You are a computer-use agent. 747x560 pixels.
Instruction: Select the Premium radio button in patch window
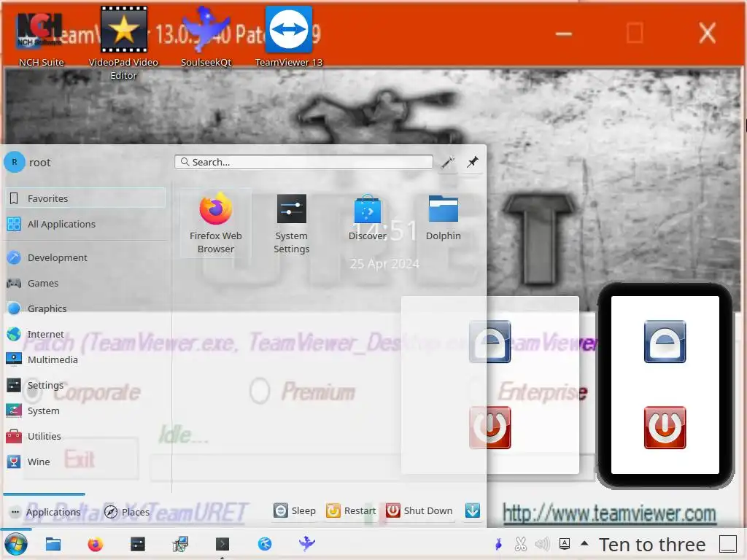pos(260,392)
